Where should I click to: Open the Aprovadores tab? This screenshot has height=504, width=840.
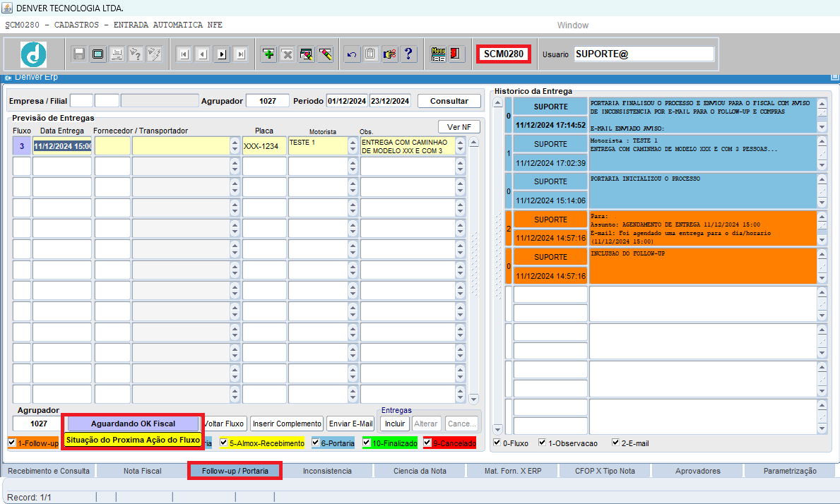point(697,471)
